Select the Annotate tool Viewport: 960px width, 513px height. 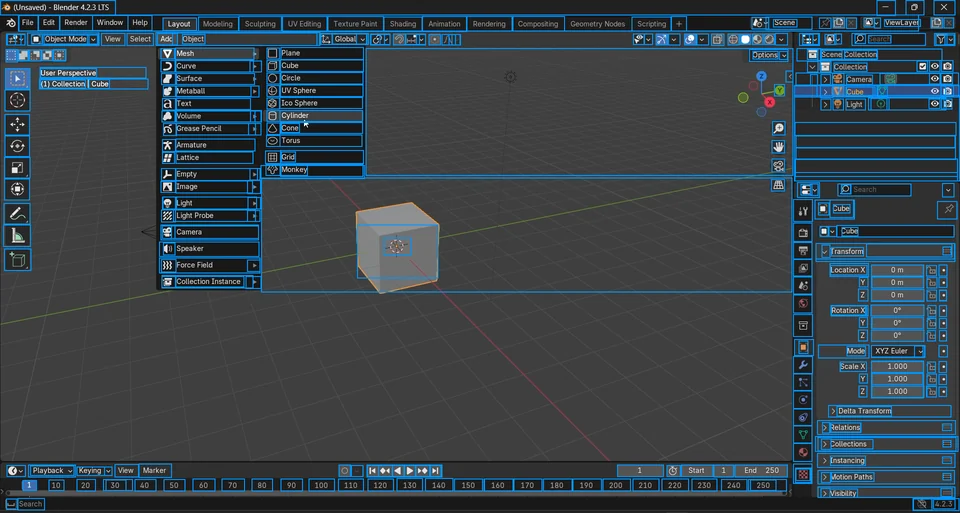[x=17, y=214]
